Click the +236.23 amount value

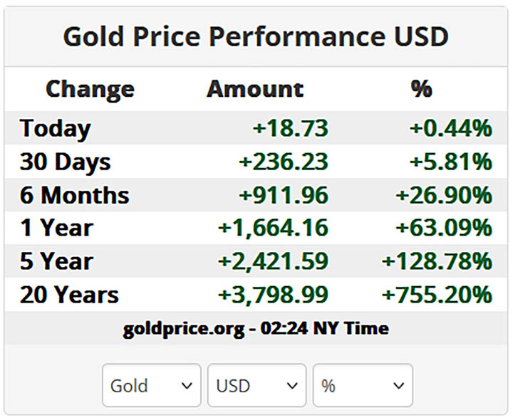point(284,162)
